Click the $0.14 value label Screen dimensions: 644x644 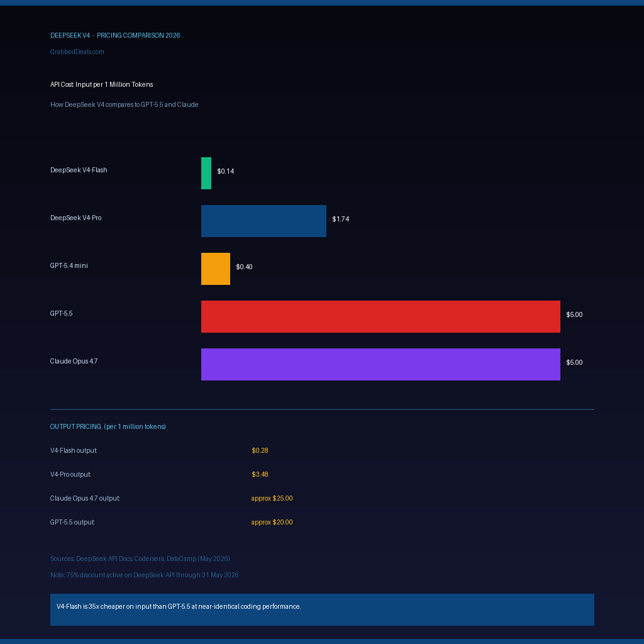point(226,171)
